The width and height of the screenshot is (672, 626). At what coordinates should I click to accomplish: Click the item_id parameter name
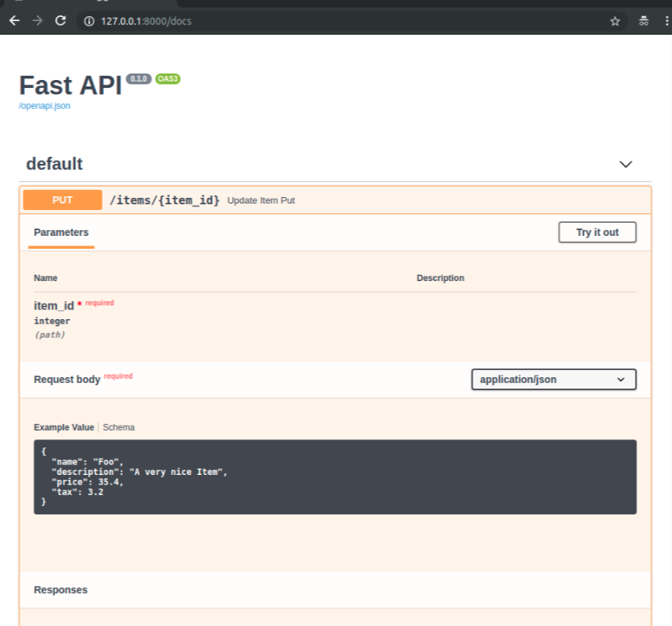(54, 305)
